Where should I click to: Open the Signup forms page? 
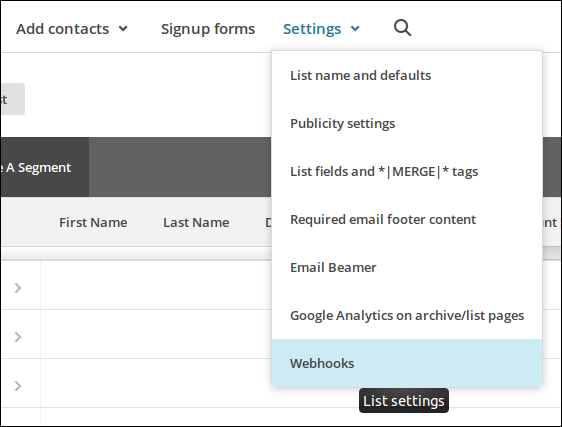(208, 29)
